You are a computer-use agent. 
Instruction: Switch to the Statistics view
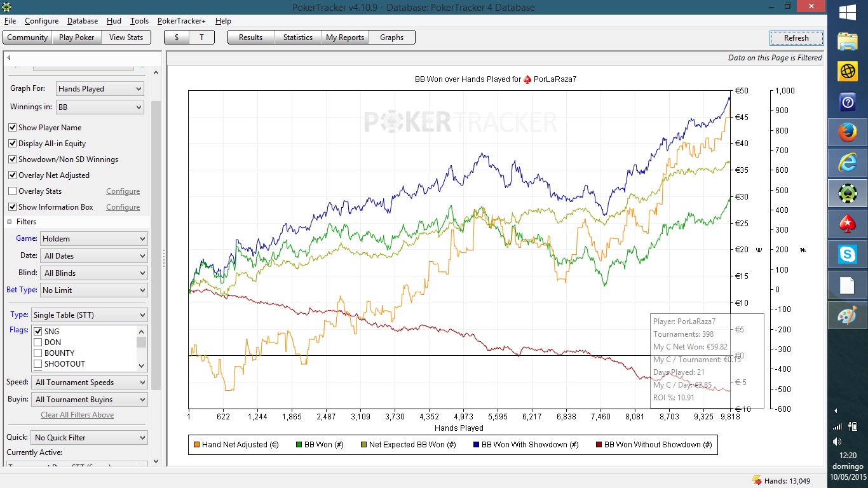pyautogui.click(x=297, y=37)
